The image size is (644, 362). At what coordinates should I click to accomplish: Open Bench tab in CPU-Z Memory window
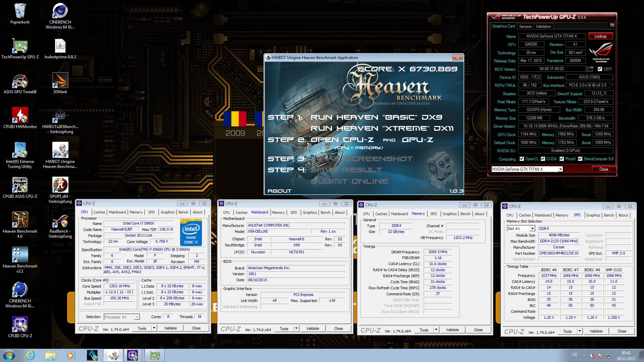click(465, 214)
